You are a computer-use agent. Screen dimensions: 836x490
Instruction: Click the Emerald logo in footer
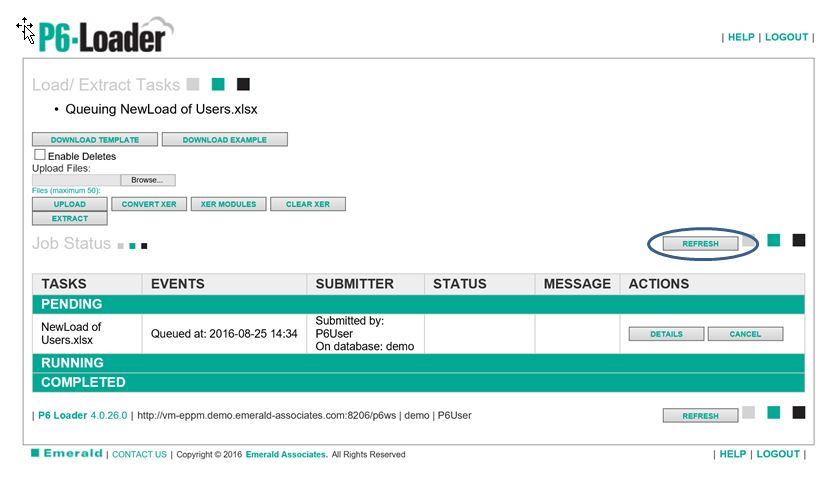[67, 454]
